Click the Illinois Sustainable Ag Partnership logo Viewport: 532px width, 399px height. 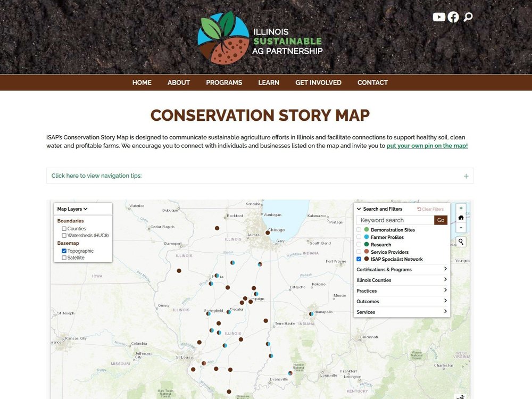click(x=260, y=38)
